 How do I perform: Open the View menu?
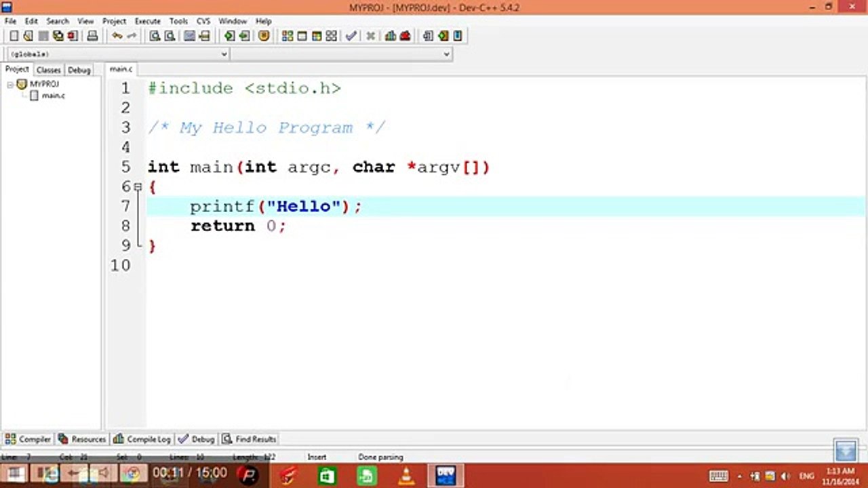85,21
